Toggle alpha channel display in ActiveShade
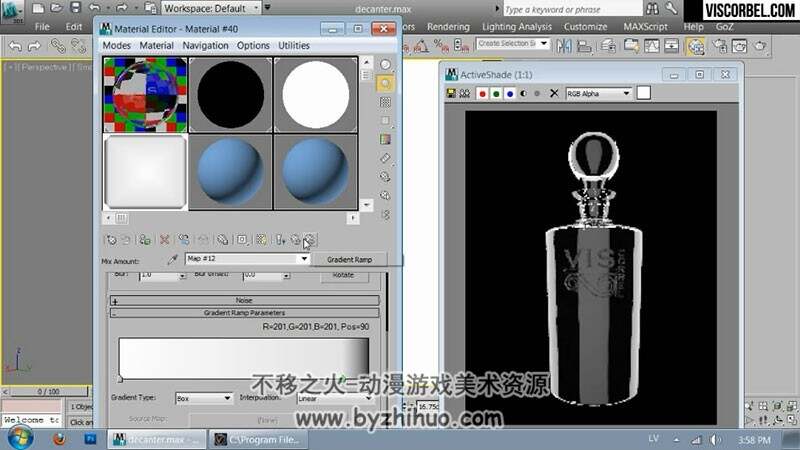Screen dimensions: 800x450 523,93
